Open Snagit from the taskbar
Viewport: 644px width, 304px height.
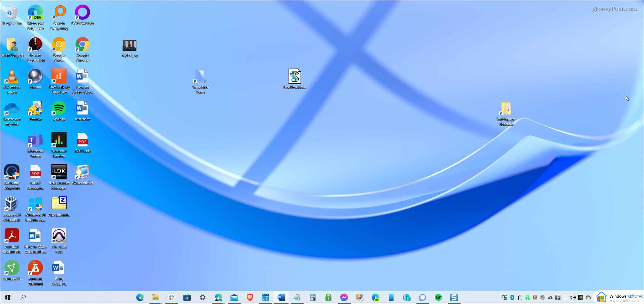point(454,297)
